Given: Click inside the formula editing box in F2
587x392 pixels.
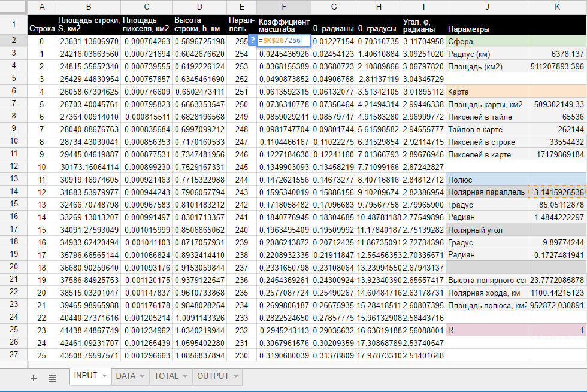Looking at the screenshot, I should pyautogui.click(x=284, y=41).
